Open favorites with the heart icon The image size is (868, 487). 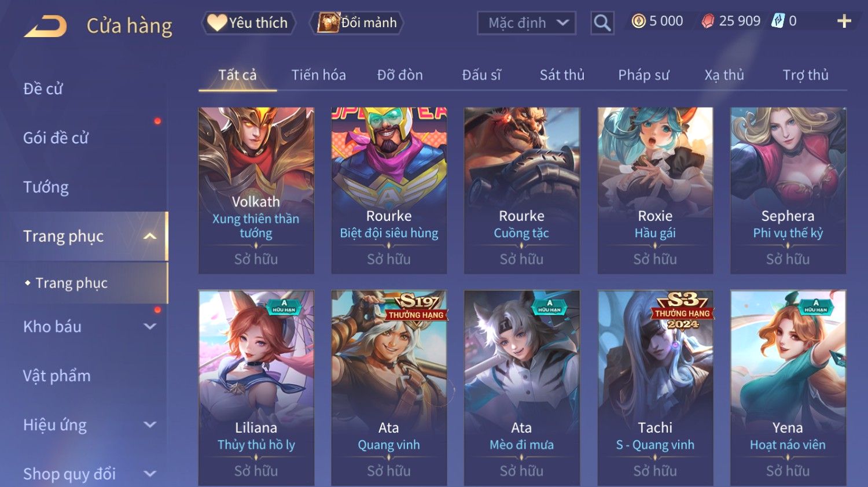click(217, 23)
